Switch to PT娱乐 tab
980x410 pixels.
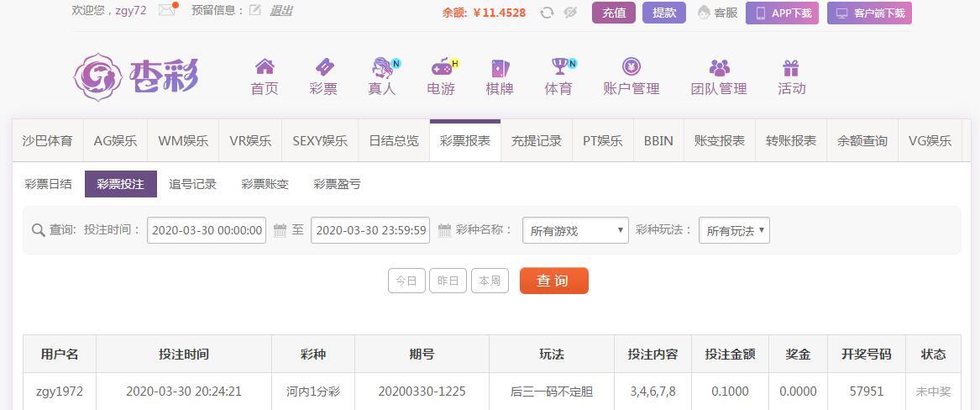point(602,140)
